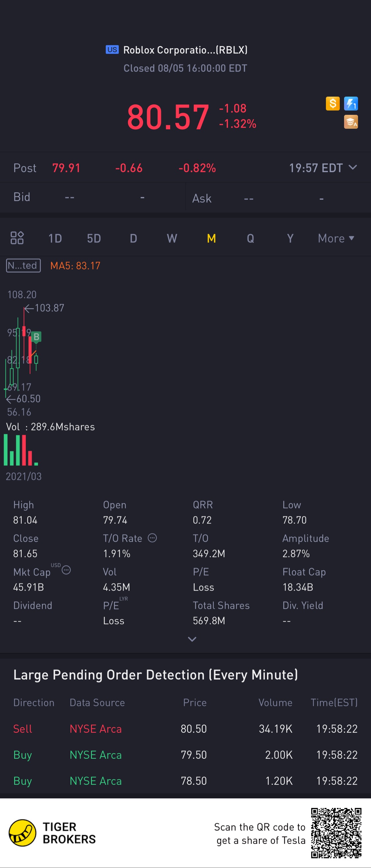The image size is (371, 868).
Task: Tap the T/O Rate info icon
Action: pos(152,538)
